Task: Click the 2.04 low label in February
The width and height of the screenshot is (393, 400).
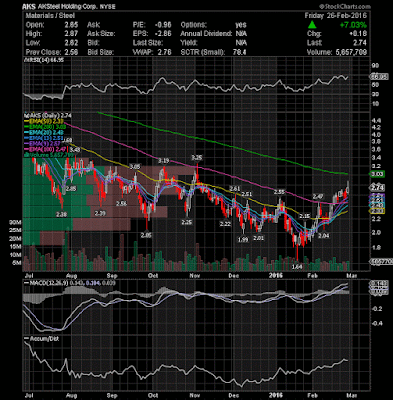Action: tap(324, 235)
